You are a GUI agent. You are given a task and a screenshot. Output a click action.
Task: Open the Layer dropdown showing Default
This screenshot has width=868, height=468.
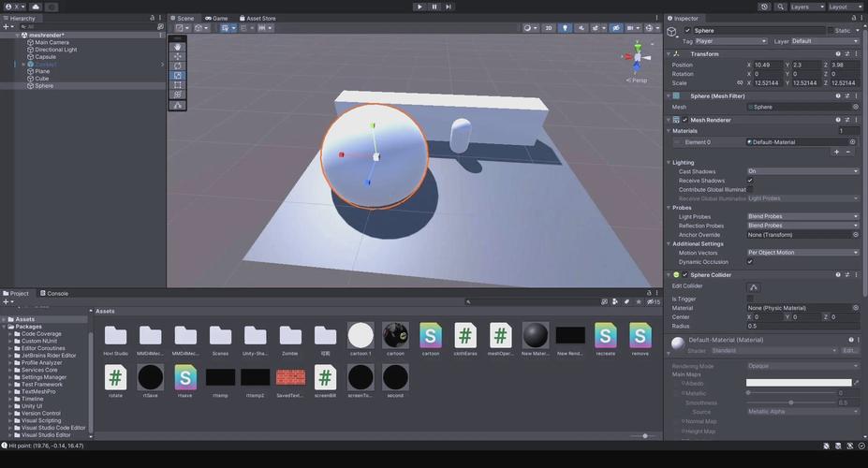pos(825,41)
